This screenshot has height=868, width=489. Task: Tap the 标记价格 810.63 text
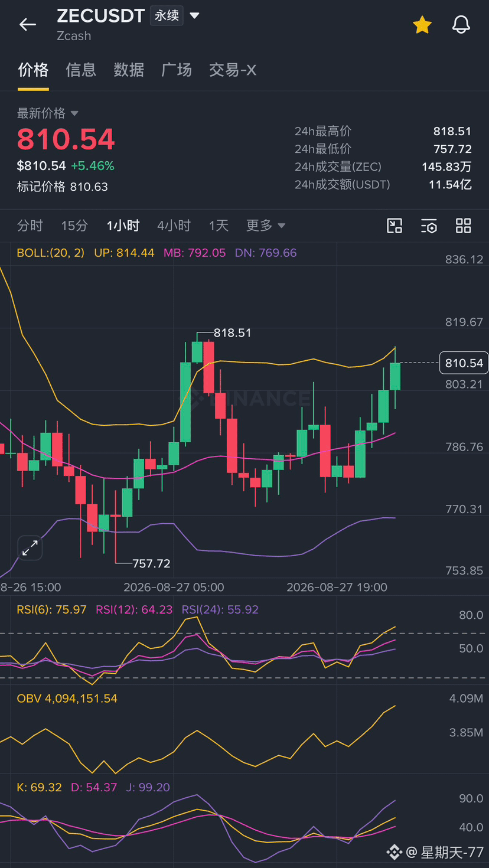(x=63, y=187)
